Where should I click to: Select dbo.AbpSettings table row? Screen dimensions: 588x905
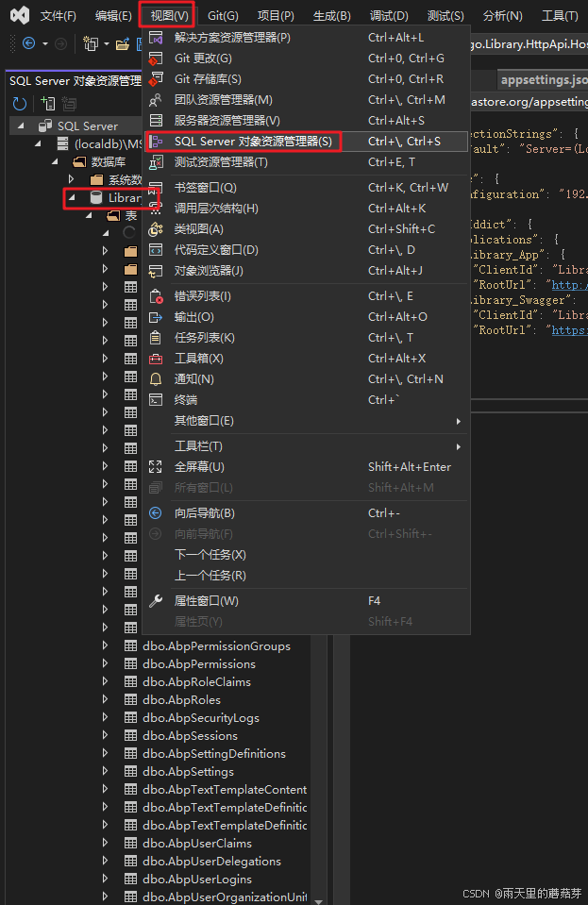tap(188, 772)
